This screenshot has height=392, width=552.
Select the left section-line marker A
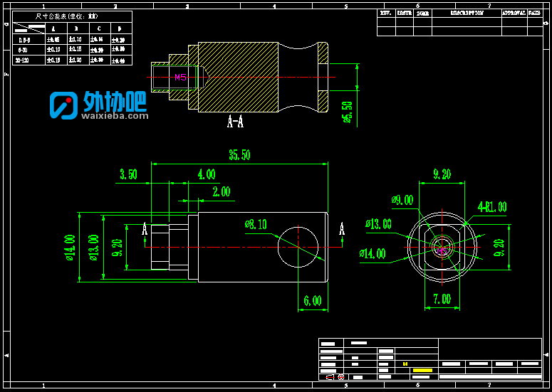tap(145, 229)
